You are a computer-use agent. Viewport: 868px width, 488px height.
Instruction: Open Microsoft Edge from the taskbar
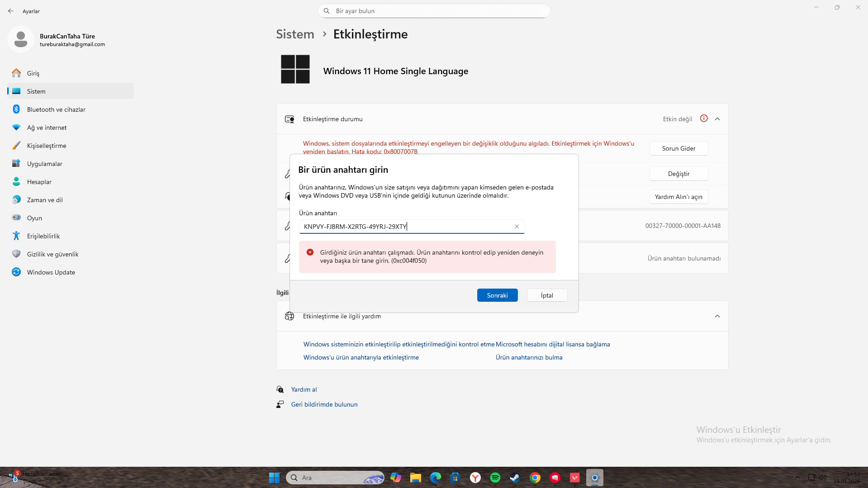coord(436,478)
